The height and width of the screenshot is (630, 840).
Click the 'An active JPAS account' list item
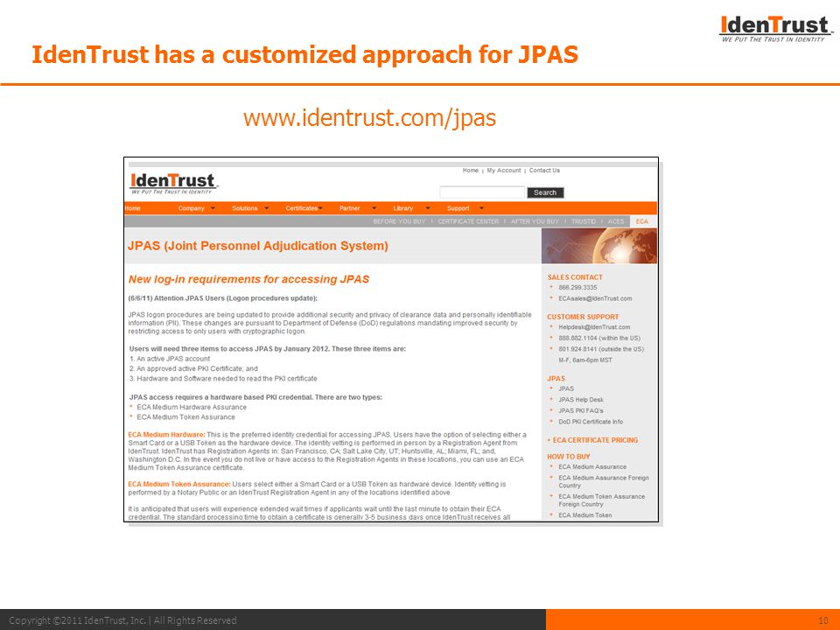click(x=173, y=359)
